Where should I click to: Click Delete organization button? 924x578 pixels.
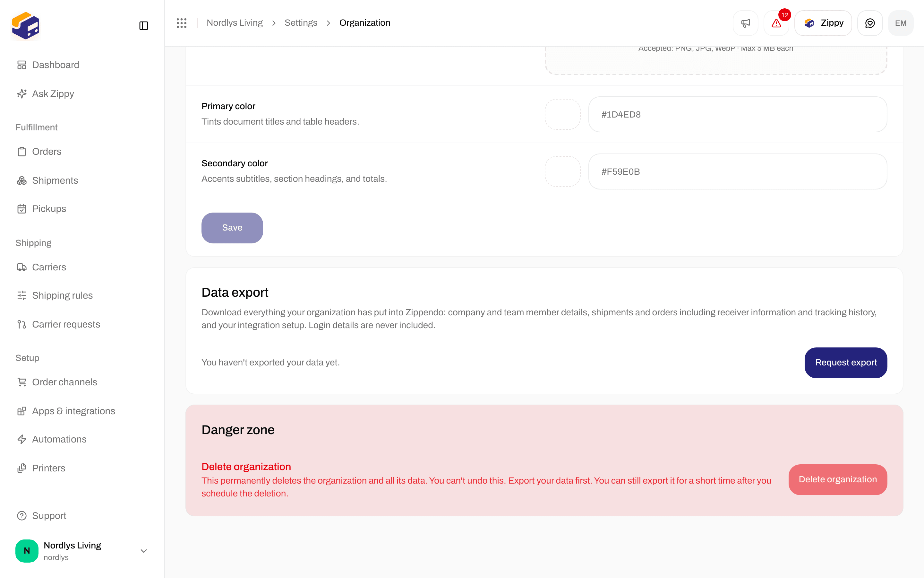click(838, 480)
